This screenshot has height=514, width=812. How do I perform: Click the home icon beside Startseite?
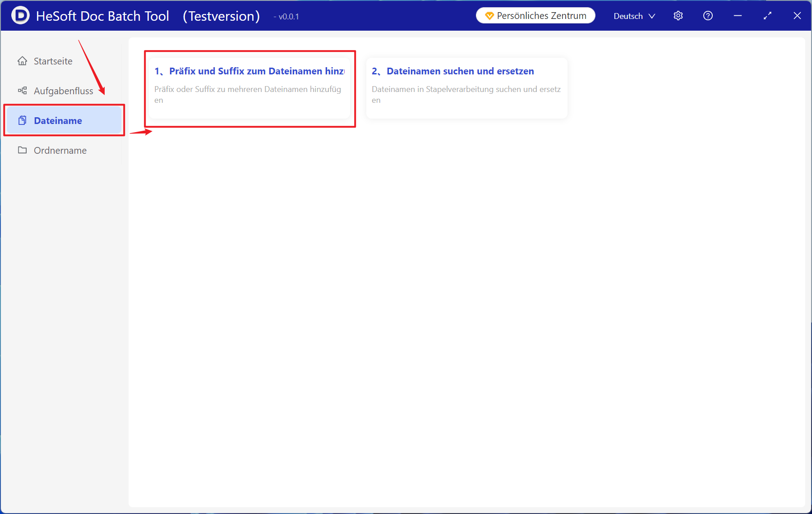click(x=22, y=61)
